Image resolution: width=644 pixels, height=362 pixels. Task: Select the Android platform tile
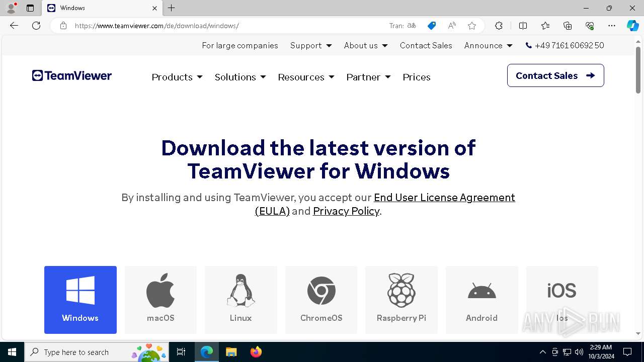[x=481, y=300]
